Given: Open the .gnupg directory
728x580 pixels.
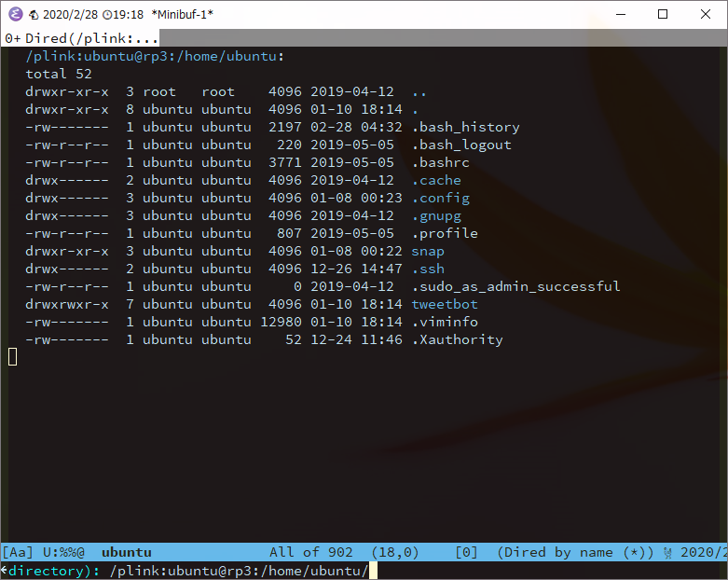Looking at the screenshot, I should (x=436, y=216).
